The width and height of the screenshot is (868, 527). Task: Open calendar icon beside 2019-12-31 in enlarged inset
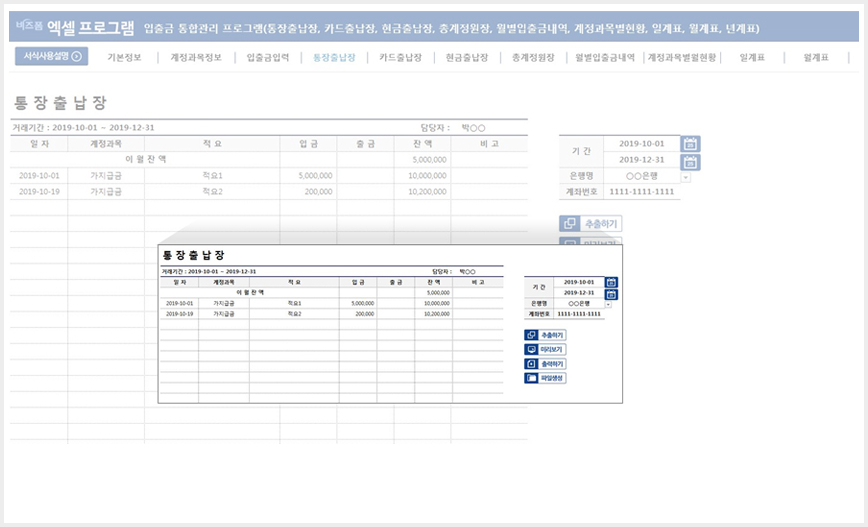click(x=611, y=294)
